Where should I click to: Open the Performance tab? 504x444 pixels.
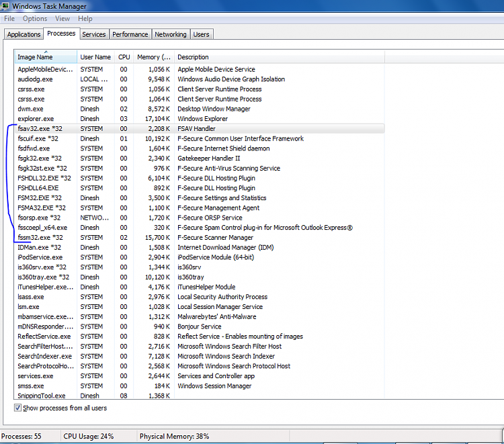pos(130,34)
